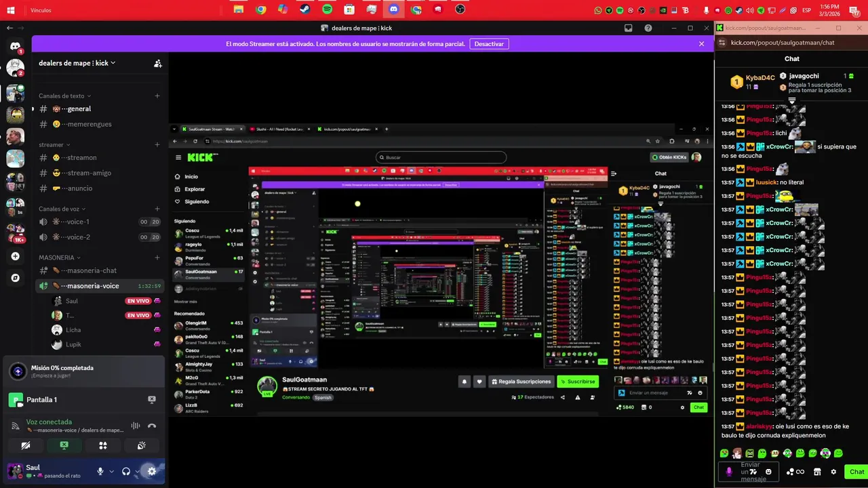Click site info icon in Kick popout address bar
Screen dimensions: 868x488
tap(722, 43)
